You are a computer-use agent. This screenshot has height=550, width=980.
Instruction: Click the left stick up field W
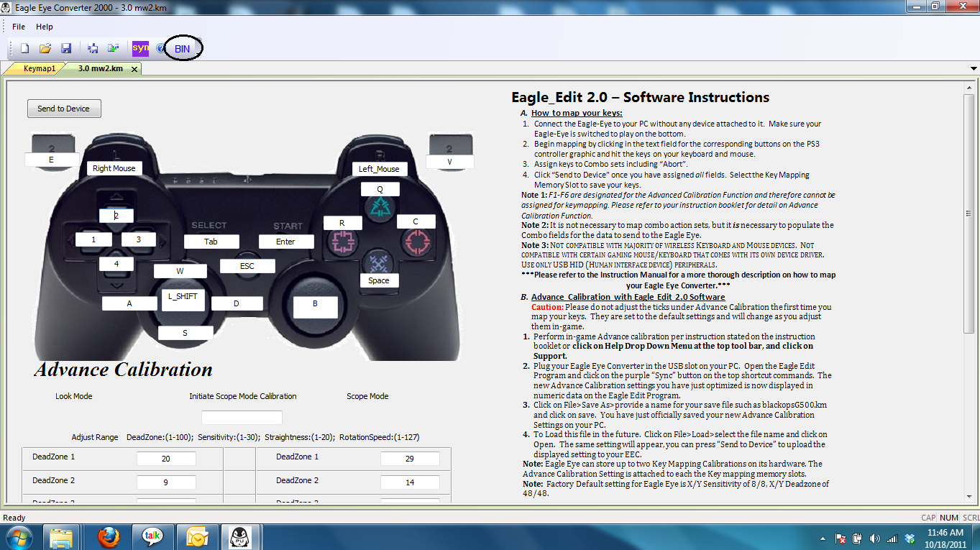[x=180, y=271]
